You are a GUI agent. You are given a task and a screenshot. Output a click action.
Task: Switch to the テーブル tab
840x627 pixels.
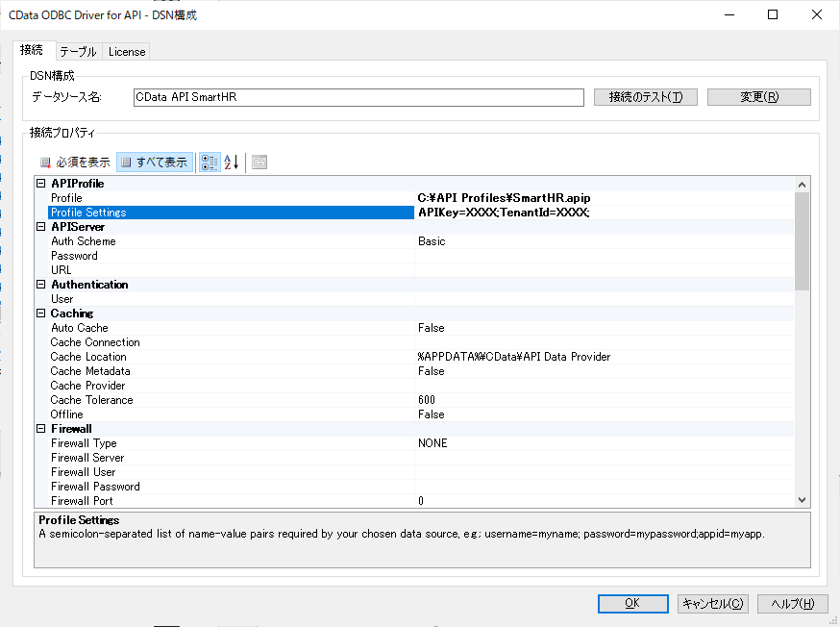tap(77, 52)
